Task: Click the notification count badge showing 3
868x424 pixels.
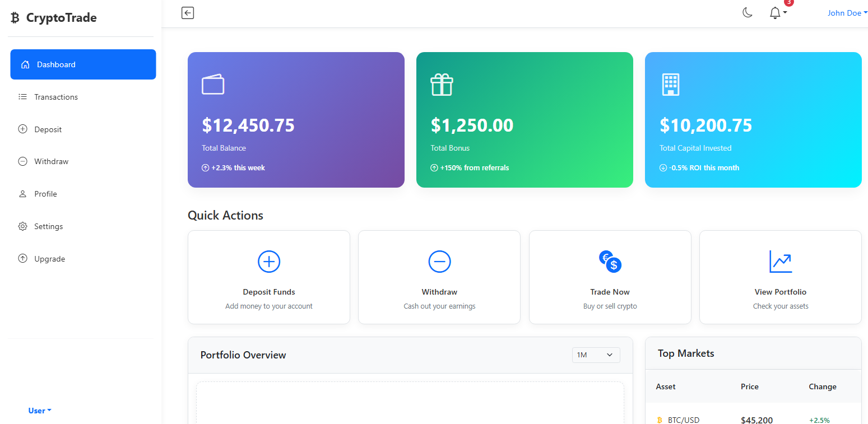Action: click(789, 3)
